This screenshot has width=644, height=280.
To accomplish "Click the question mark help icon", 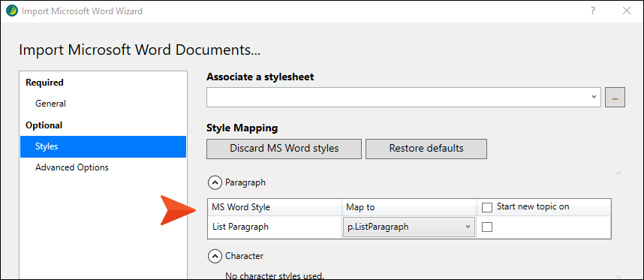I will pos(593,11).
